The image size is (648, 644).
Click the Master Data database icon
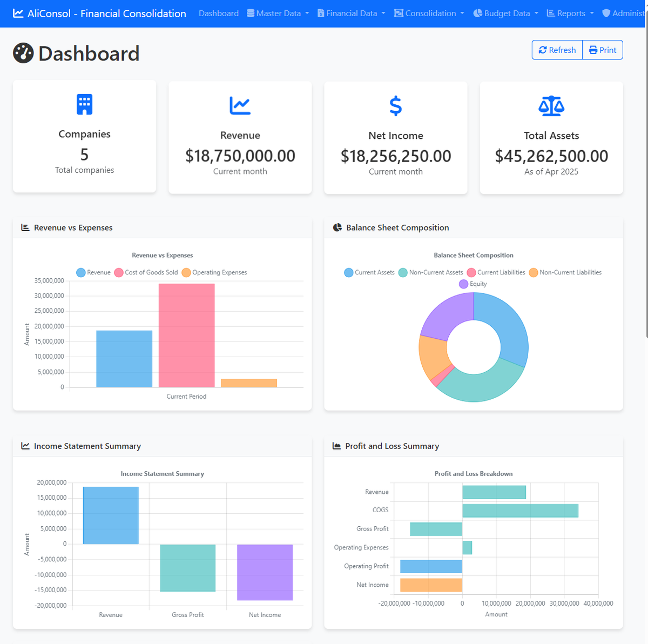coord(251,13)
